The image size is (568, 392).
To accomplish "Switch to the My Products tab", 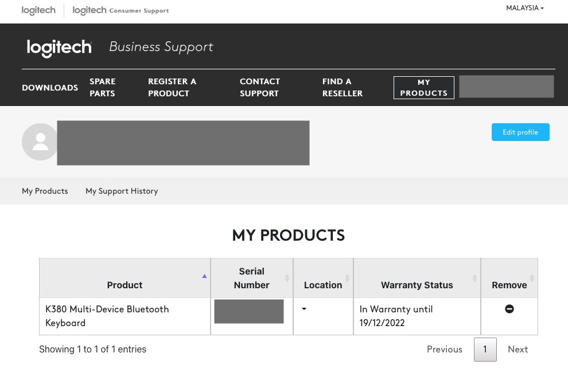I will [x=45, y=191].
